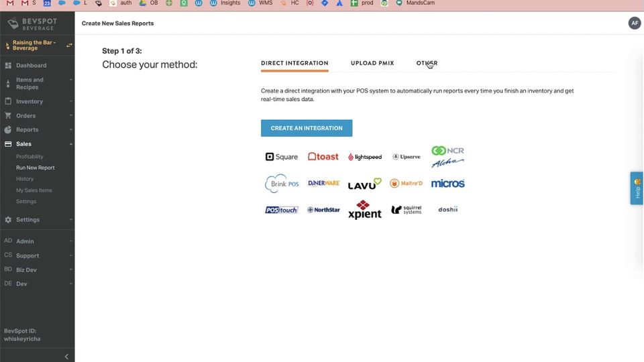This screenshot has height=362, width=644.
Task: Select the NorthStar logo
Action: click(323, 210)
